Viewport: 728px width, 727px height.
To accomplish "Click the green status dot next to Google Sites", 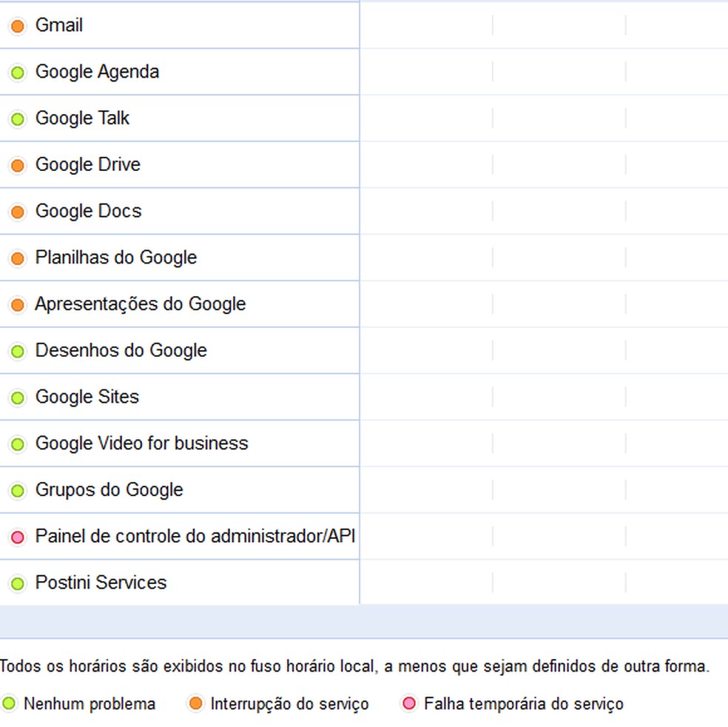I will coord(17,397).
